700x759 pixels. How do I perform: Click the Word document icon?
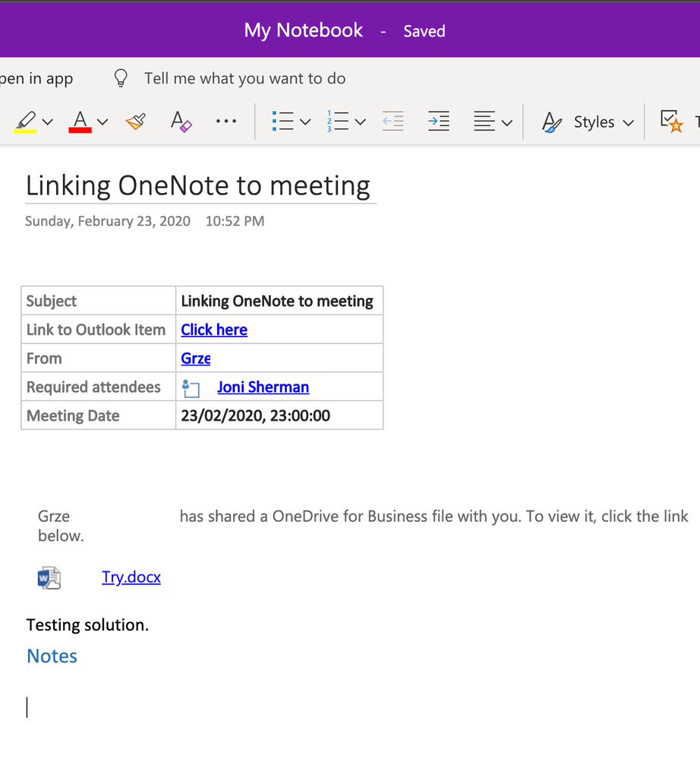tap(49, 577)
